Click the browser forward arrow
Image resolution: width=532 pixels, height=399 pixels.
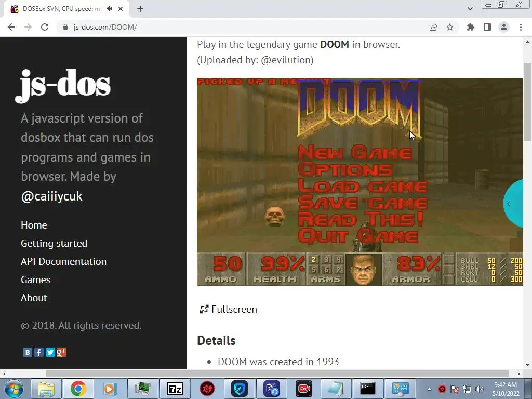[x=28, y=27]
